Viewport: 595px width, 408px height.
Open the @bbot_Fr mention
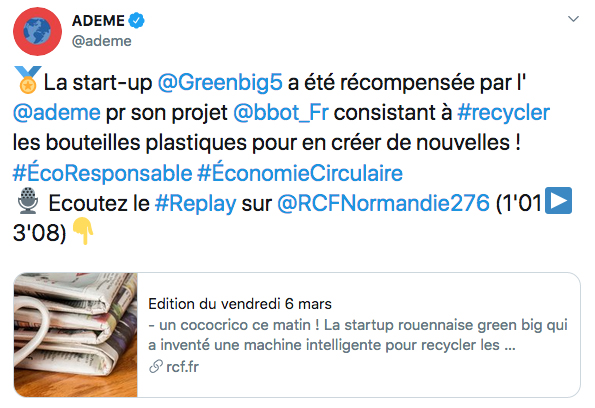coord(281,113)
